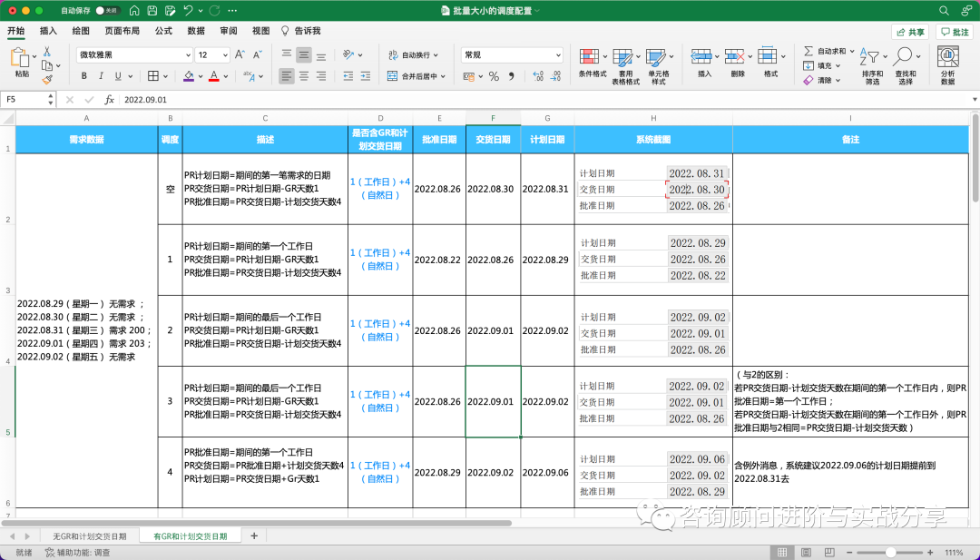Apply underline formatting
The image size is (980, 560).
[117, 76]
